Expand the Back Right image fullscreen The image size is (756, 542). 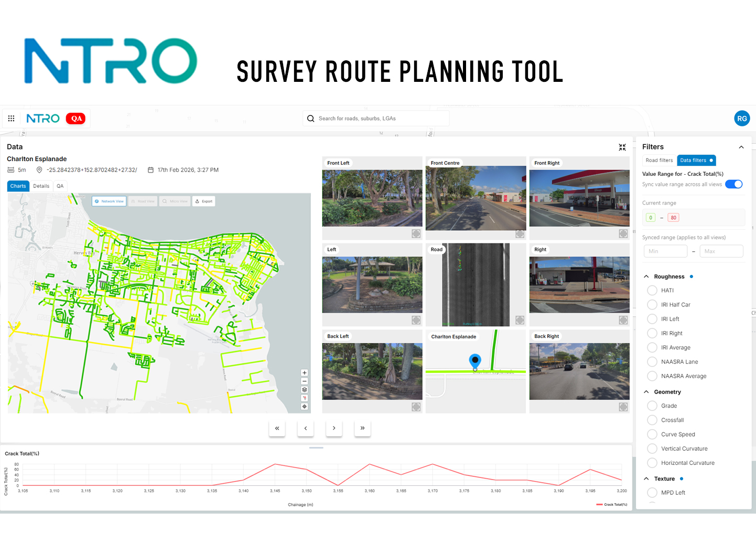tap(623, 407)
